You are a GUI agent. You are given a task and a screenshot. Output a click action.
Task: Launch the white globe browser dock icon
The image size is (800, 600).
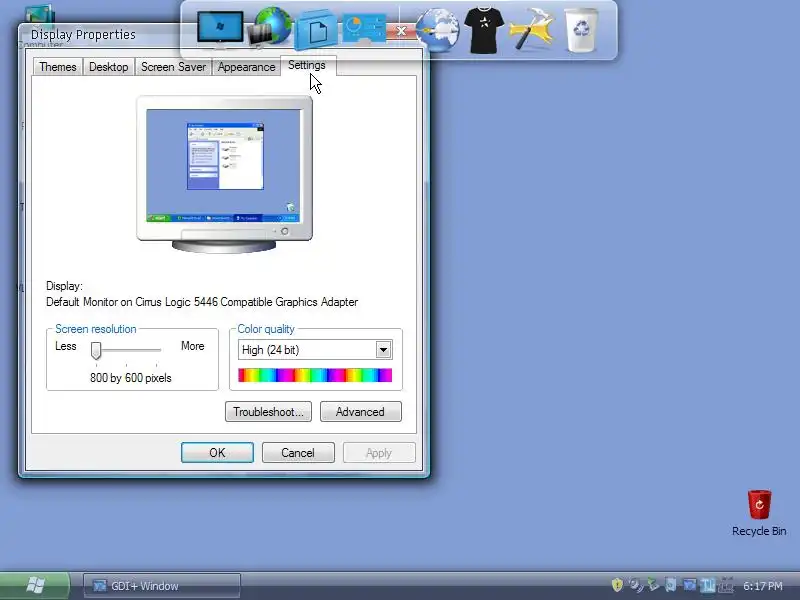(x=437, y=30)
